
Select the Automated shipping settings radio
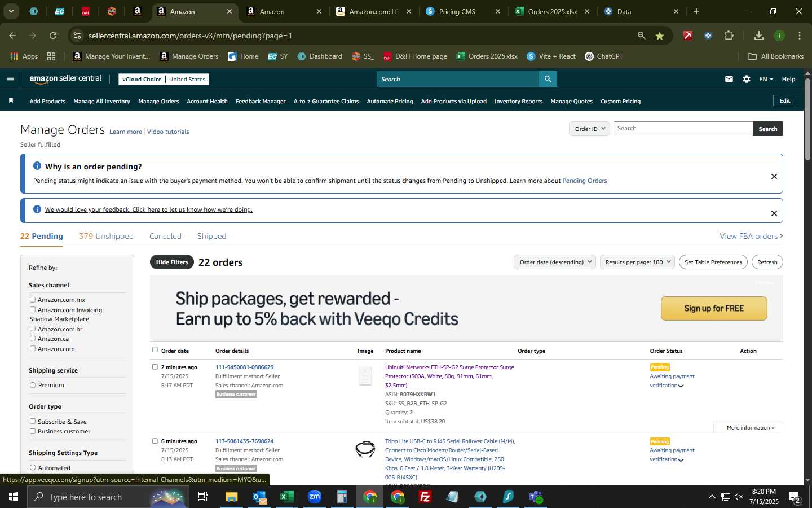click(x=33, y=467)
